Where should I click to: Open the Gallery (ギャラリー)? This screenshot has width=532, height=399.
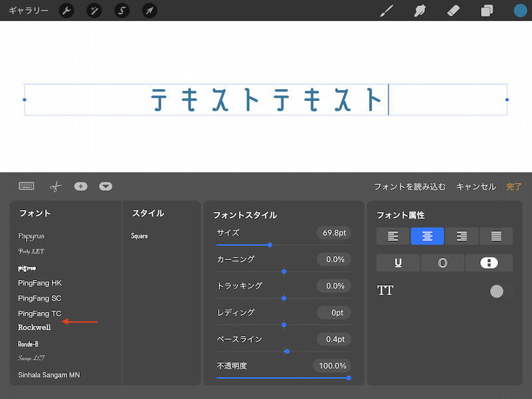coord(29,11)
